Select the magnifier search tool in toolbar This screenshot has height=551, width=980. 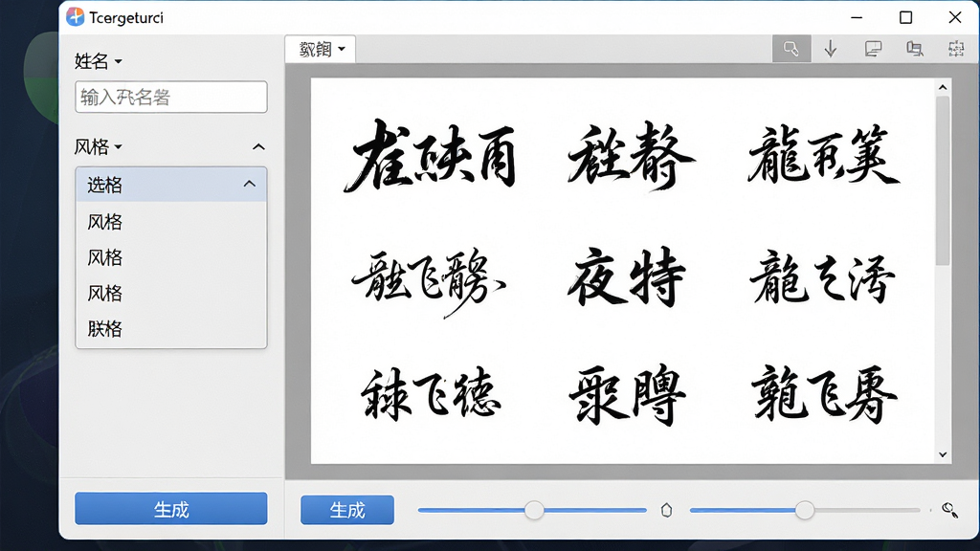tap(791, 49)
